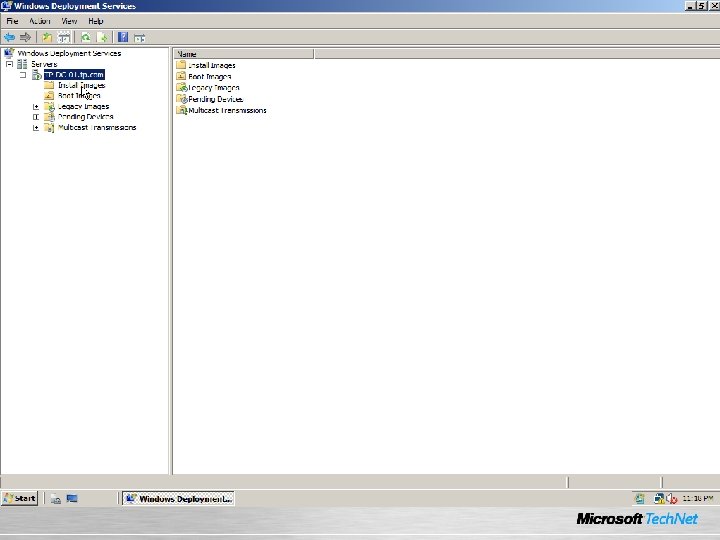Image resolution: width=720 pixels, height=540 pixels.
Task: Click the Export List toolbar icon
Action: (x=102, y=38)
